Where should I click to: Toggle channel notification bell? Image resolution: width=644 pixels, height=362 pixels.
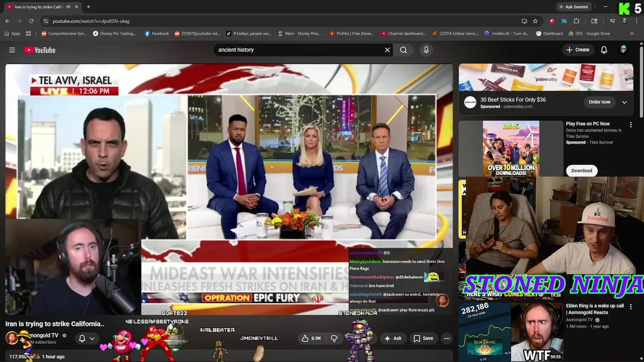pos(82,338)
